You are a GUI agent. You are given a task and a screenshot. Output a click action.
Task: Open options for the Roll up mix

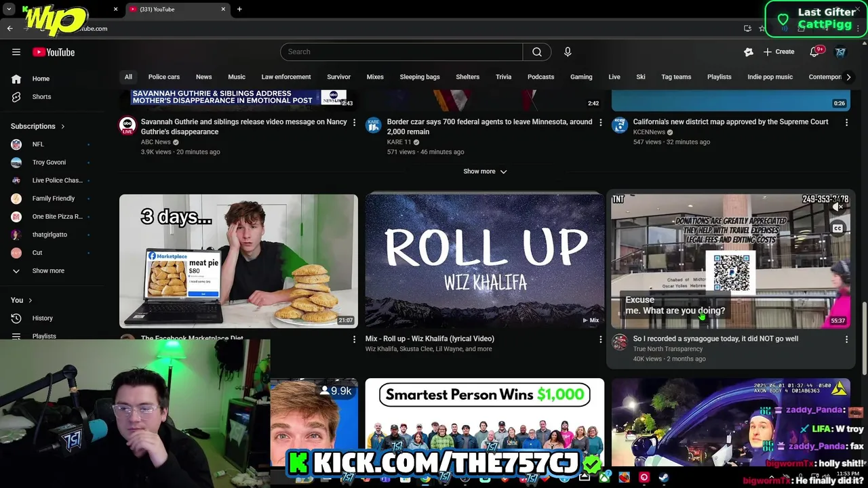[x=600, y=339]
